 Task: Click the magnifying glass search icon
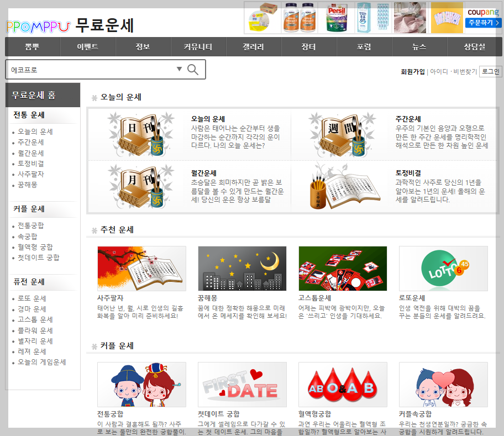(x=192, y=70)
